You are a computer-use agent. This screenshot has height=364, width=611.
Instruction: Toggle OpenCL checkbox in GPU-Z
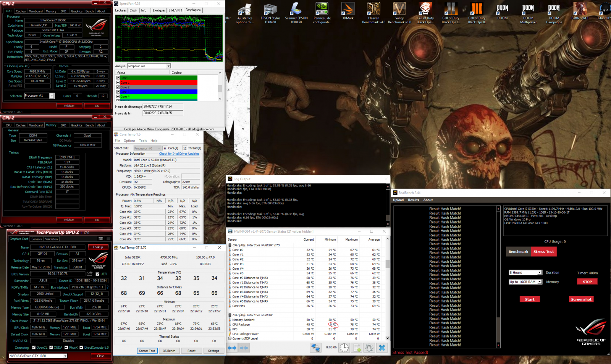pyautogui.click(x=34, y=348)
